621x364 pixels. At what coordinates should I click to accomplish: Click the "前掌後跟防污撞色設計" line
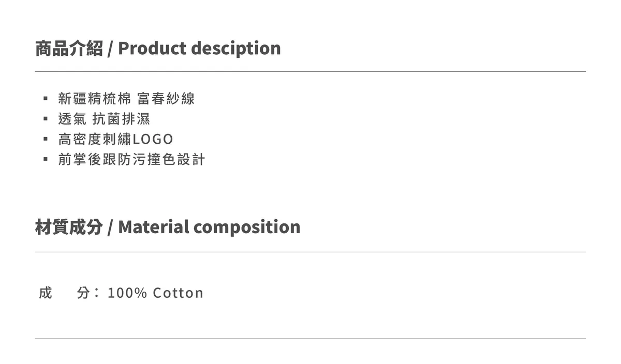[x=131, y=159]
